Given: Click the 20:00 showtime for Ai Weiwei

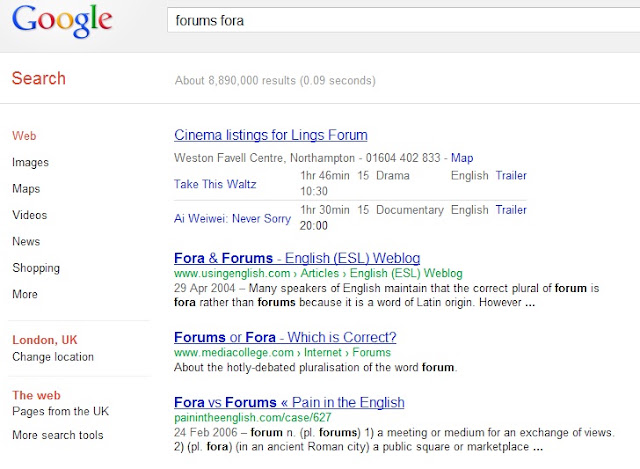Looking at the screenshot, I should pos(314,226).
